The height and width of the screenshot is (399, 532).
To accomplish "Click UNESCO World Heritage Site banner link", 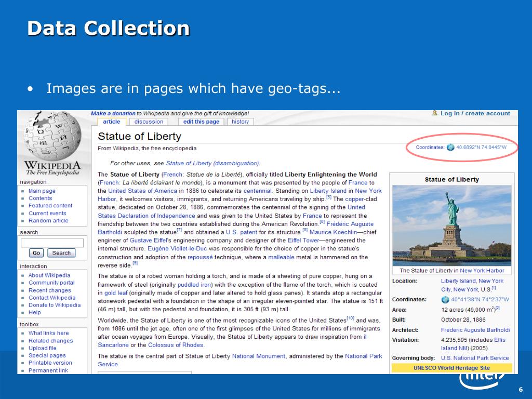I will (x=451, y=368).
